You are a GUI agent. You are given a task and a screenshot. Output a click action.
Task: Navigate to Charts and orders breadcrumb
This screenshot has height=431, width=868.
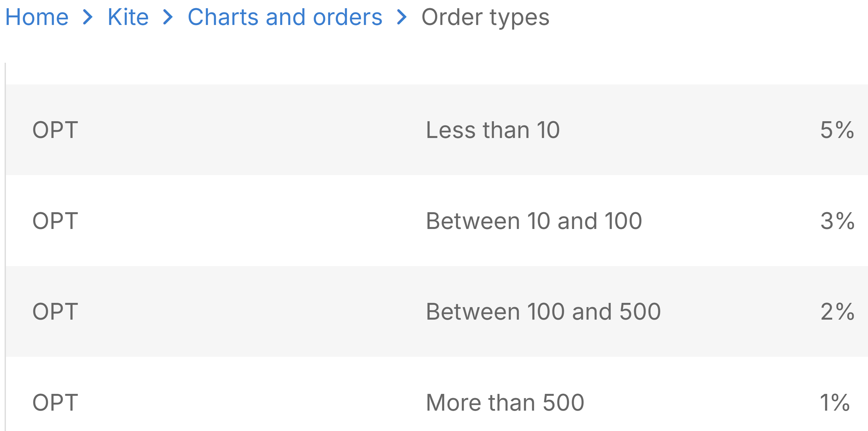(x=285, y=17)
